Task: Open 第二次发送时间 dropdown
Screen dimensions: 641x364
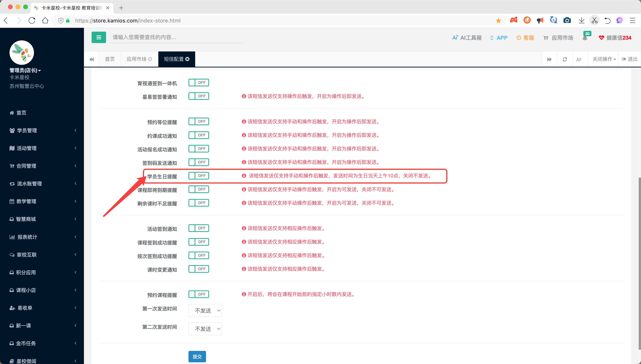Action: click(205, 329)
